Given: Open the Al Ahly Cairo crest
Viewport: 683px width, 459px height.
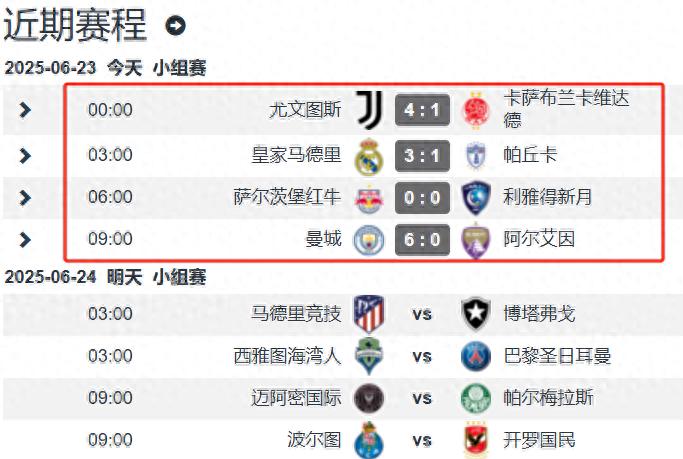Looking at the screenshot, I should tap(476, 439).
